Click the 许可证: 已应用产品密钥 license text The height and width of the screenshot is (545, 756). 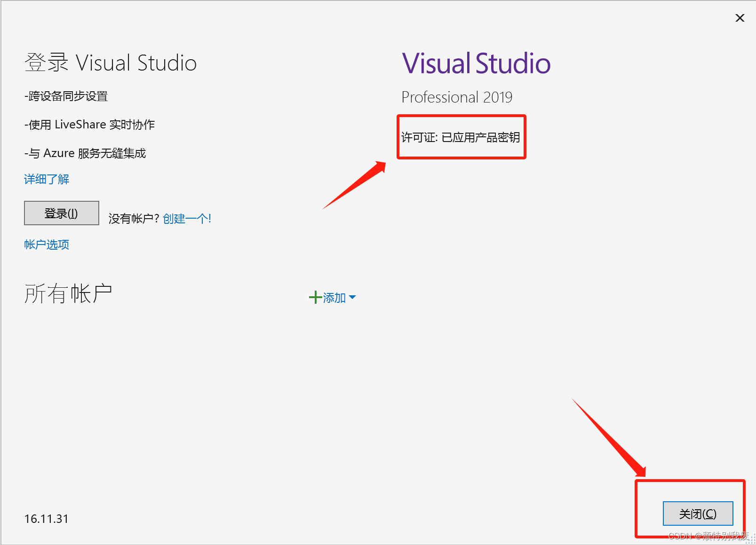pyautogui.click(x=461, y=137)
